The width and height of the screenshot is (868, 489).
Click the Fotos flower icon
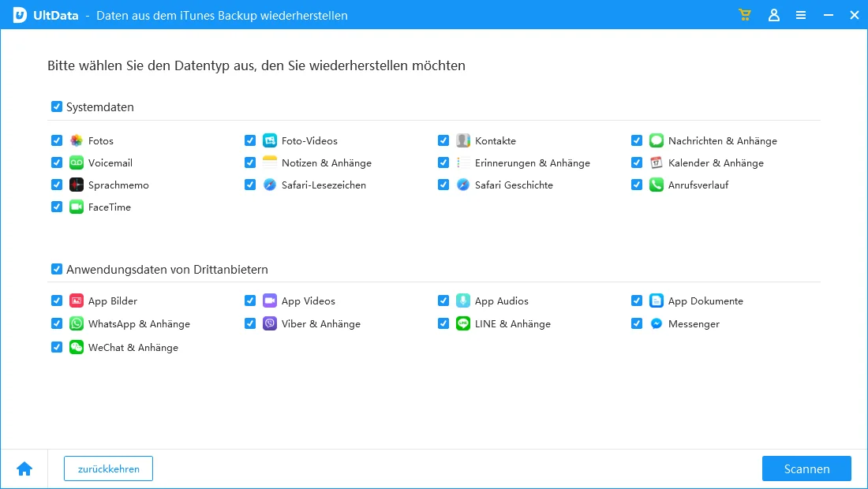tap(77, 140)
